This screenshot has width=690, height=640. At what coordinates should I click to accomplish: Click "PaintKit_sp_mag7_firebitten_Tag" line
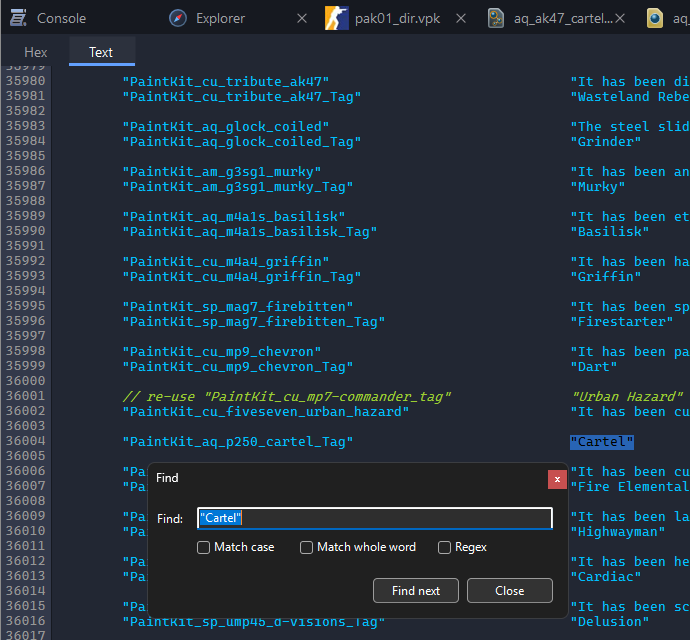click(x=253, y=321)
